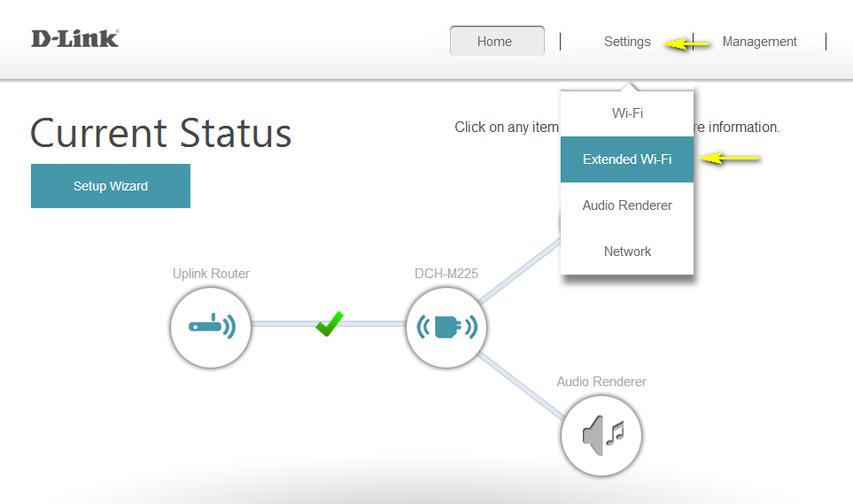This screenshot has height=504, width=853.
Task: Click the yellow arrow beside Settings
Action: pyautogui.click(x=688, y=43)
